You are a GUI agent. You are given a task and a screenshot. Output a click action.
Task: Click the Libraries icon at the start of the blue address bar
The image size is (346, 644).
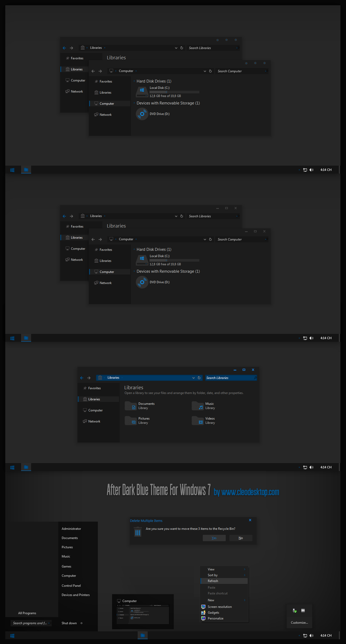[x=100, y=378]
